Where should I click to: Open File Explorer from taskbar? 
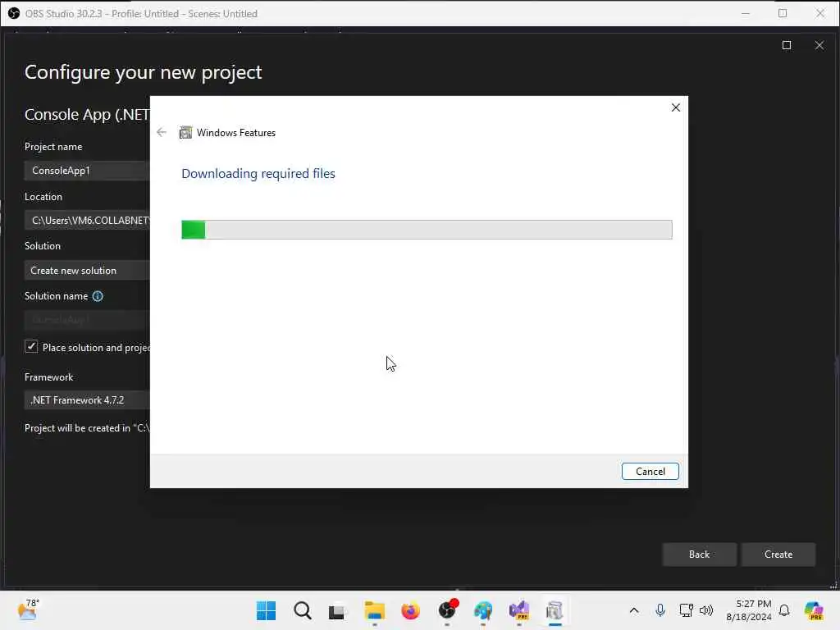tap(374, 610)
